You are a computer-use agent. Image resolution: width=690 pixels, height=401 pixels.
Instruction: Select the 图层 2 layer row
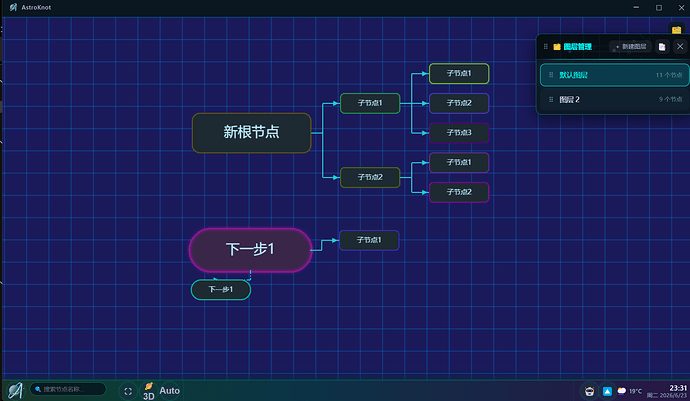click(614, 99)
